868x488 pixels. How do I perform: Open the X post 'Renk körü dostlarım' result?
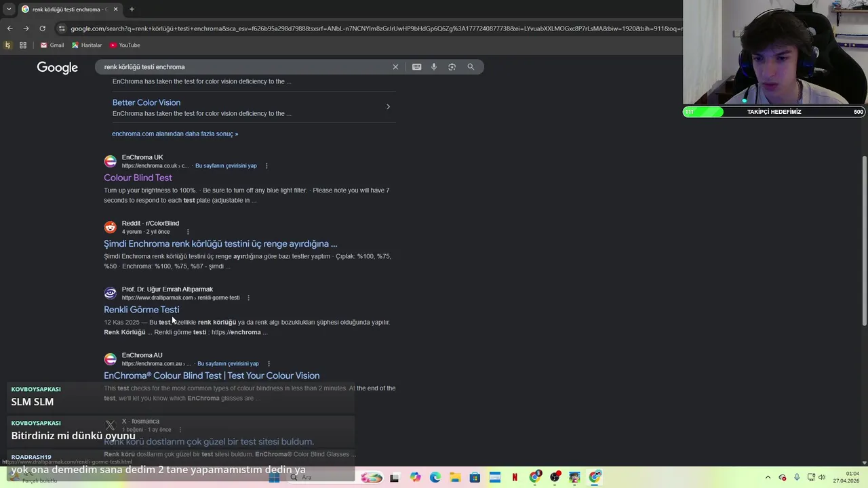(209, 442)
